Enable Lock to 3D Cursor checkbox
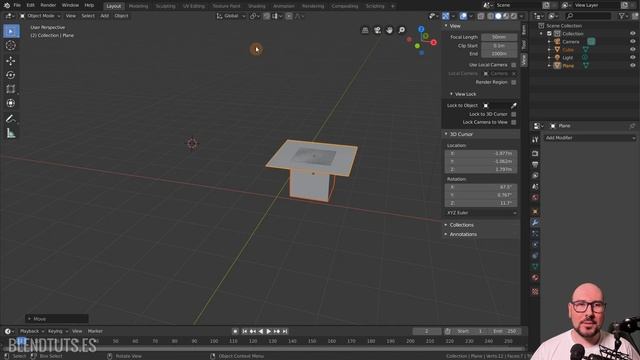 click(x=513, y=114)
